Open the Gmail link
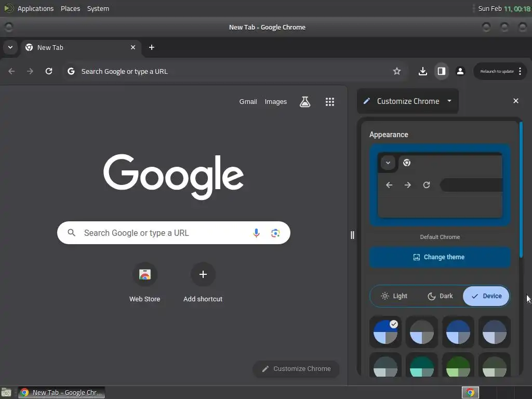532x399 pixels. (x=248, y=101)
